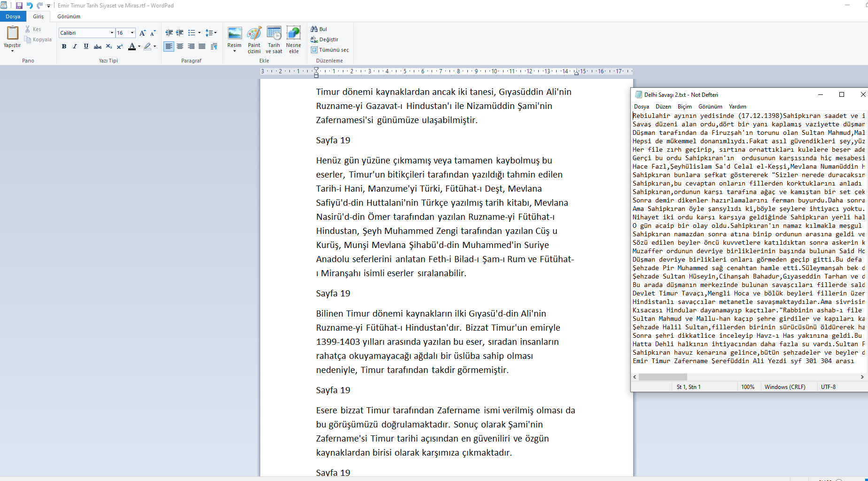Switch to the Giriş ribbon tab

(38, 16)
